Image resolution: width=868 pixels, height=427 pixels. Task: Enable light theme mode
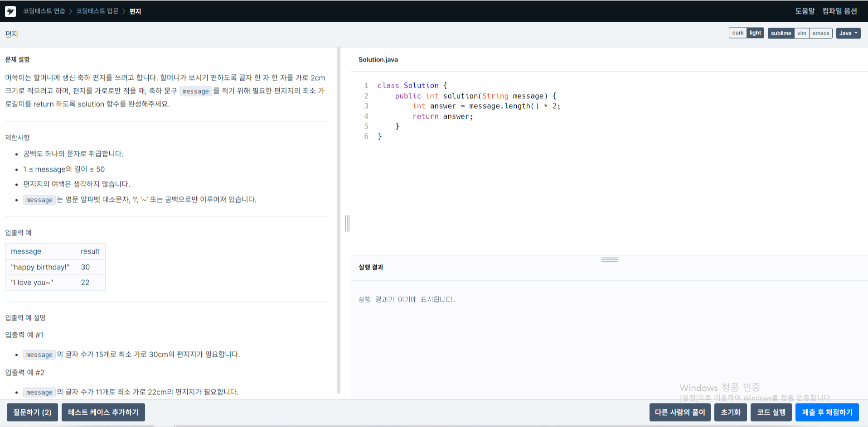[x=755, y=33]
